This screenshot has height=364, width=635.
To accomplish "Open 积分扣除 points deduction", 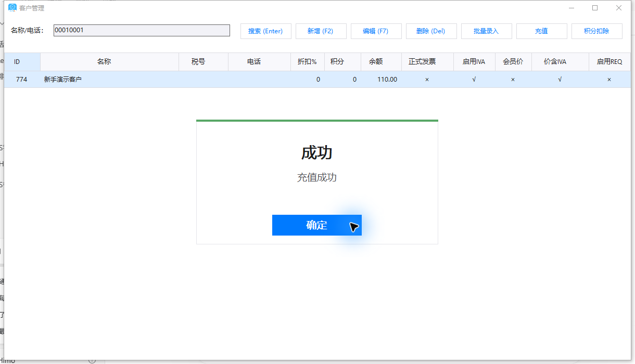I will click(596, 31).
